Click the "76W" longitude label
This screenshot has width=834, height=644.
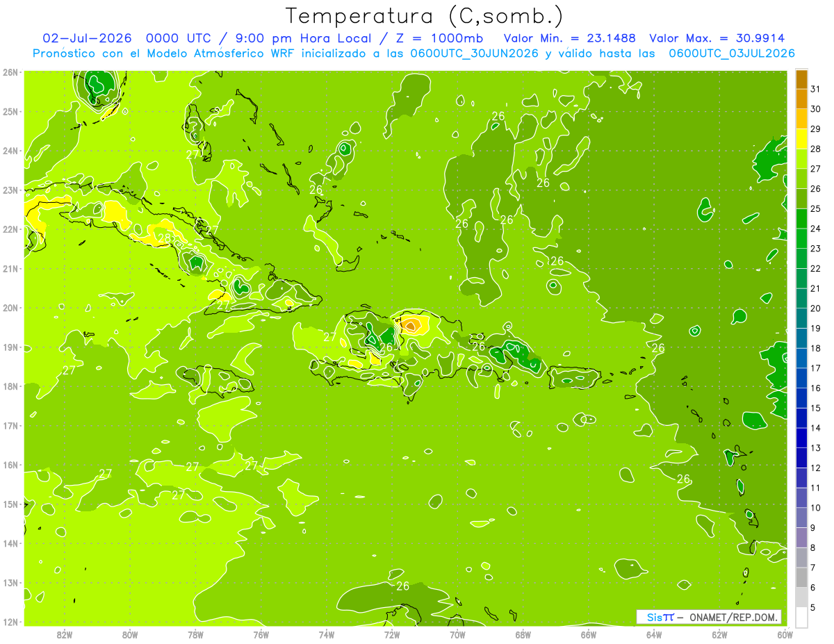click(261, 634)
